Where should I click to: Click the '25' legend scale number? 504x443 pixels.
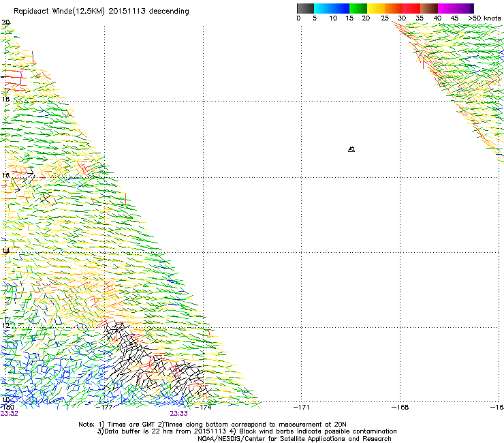(x=385, y=18)
